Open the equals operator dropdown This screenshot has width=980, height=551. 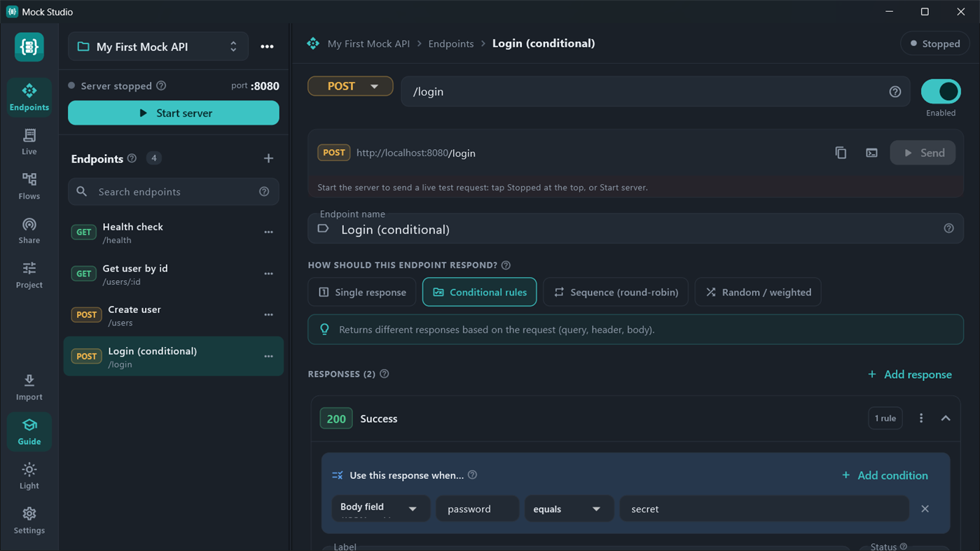567,509
